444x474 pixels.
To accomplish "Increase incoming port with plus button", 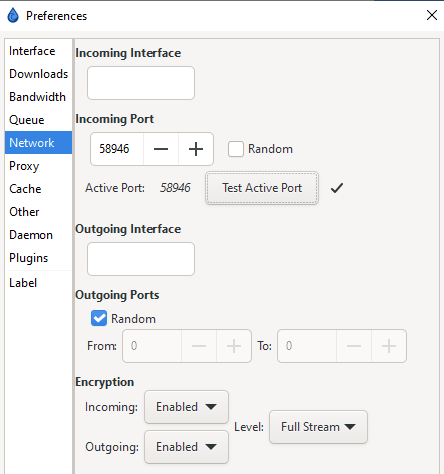I will (x=196, y=149).
